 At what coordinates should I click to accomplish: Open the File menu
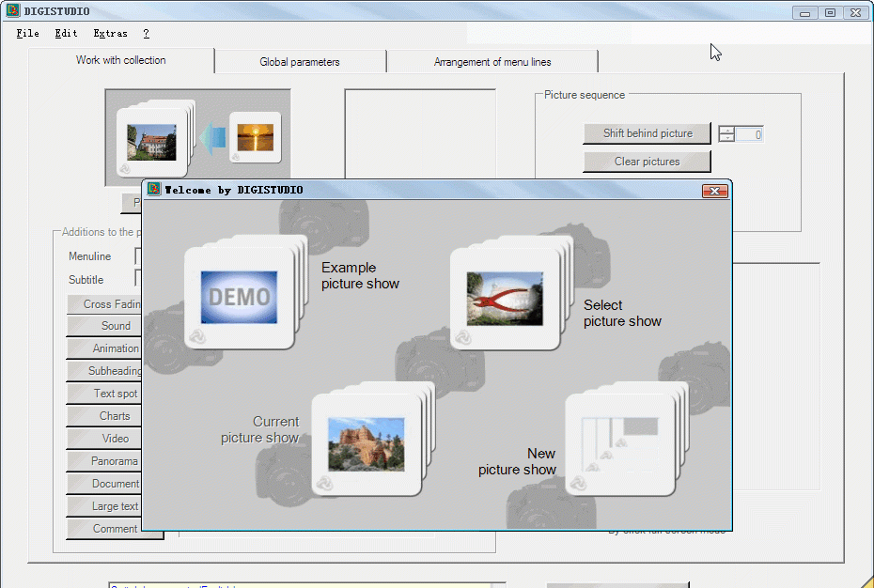pyautogui.click(x=28, y=34)
